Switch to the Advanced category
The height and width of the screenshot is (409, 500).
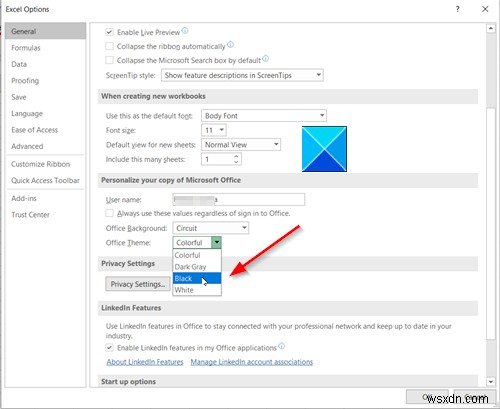[27, 146]
